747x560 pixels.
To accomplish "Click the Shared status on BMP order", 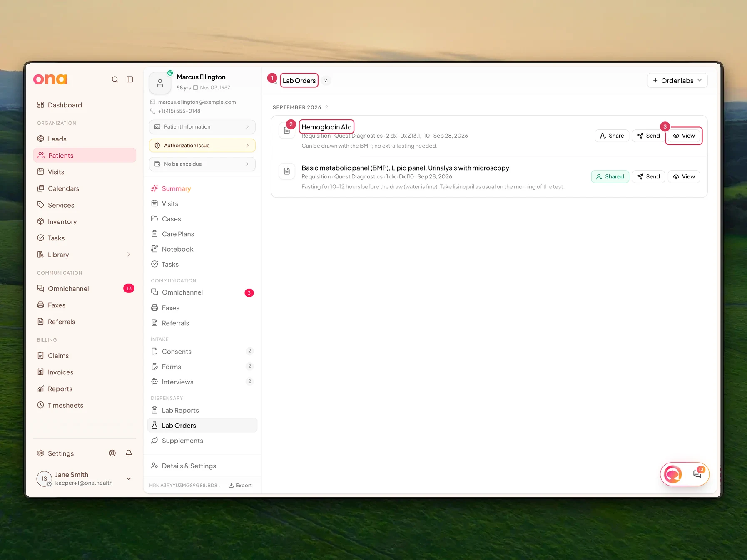I will pos(610,176).
